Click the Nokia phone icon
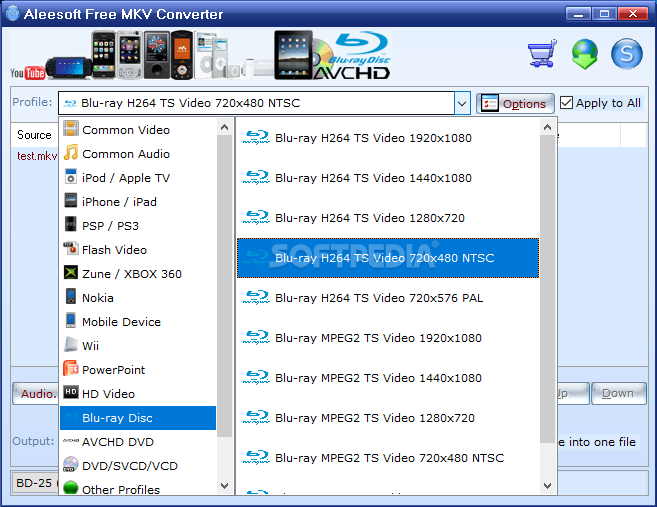657x507 pixels. 71,296
